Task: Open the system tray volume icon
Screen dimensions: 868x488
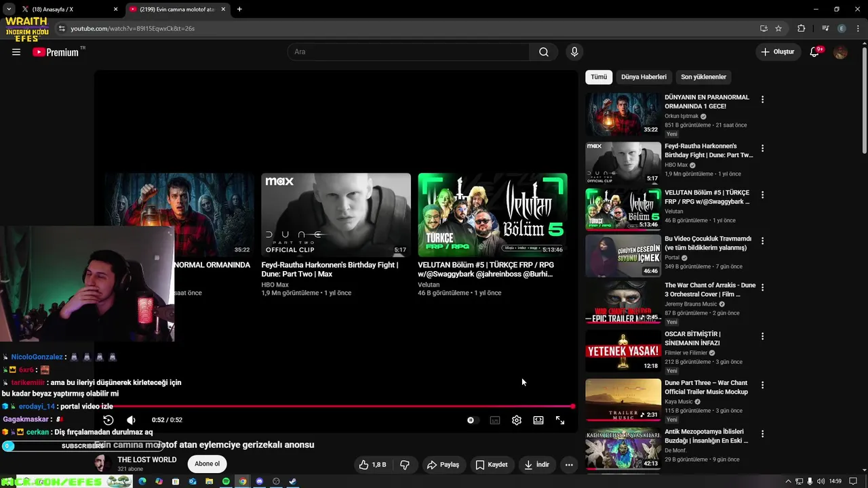Action: 821,481
